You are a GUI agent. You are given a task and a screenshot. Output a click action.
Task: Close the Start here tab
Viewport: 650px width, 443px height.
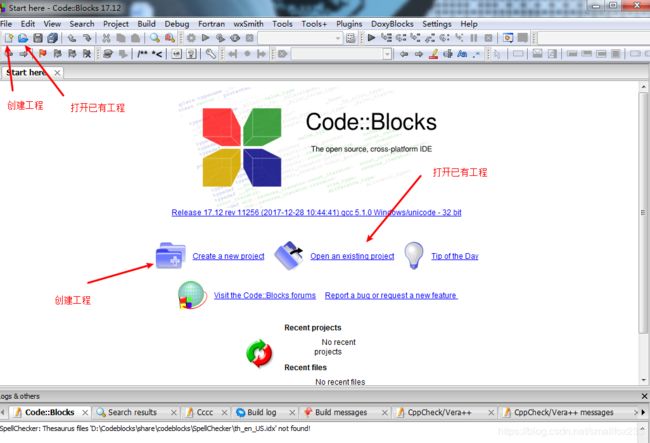[x=57, y=73]
